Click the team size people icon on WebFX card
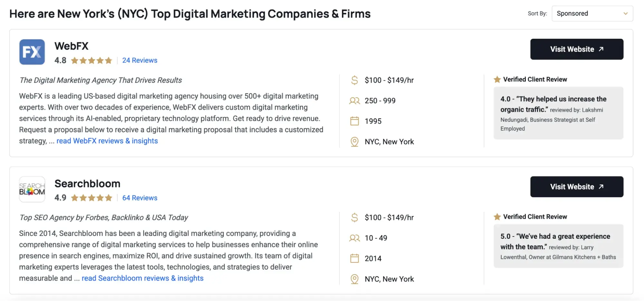The height and width of the screenshot is (301, 644). coord(354,101)
